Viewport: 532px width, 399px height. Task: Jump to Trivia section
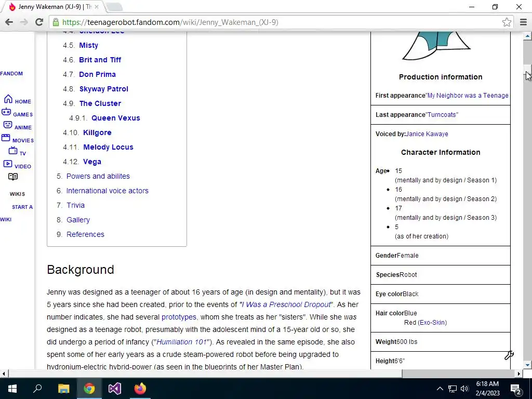[x=76, y=206]
